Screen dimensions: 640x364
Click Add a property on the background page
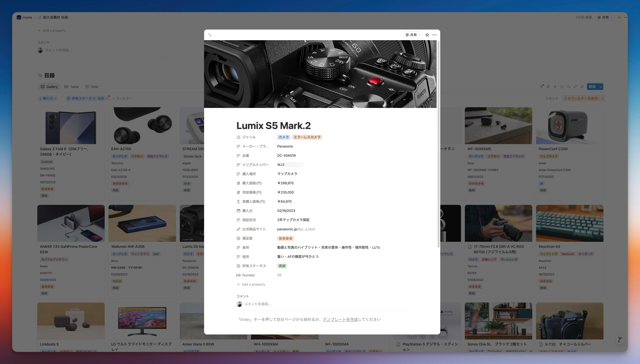(x=52, y=30)
